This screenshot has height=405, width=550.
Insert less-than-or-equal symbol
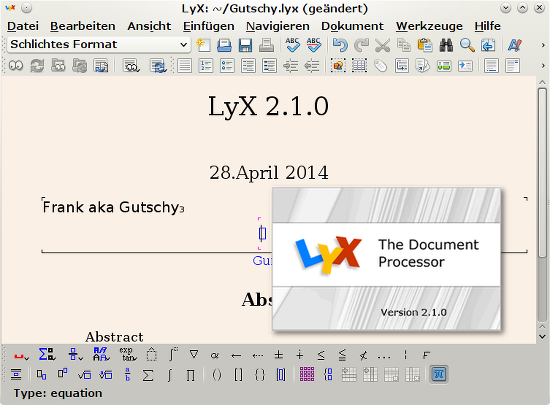click(x=321, y=355)
